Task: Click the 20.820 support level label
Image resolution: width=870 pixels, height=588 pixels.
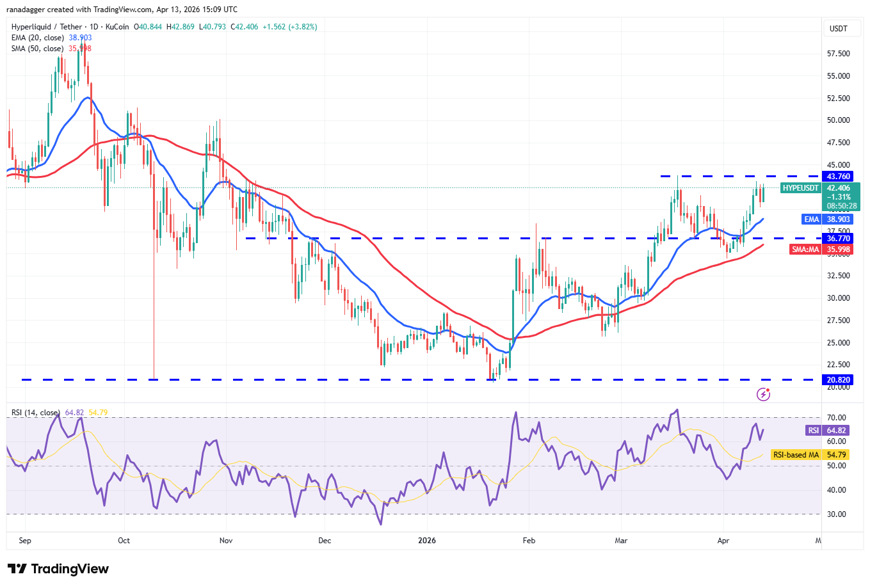Action: point(839,379)
